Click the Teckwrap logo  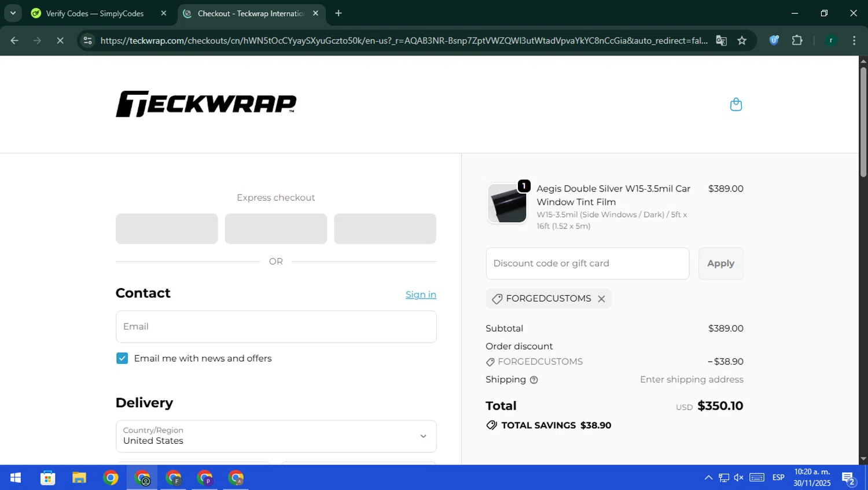point(206,104)
